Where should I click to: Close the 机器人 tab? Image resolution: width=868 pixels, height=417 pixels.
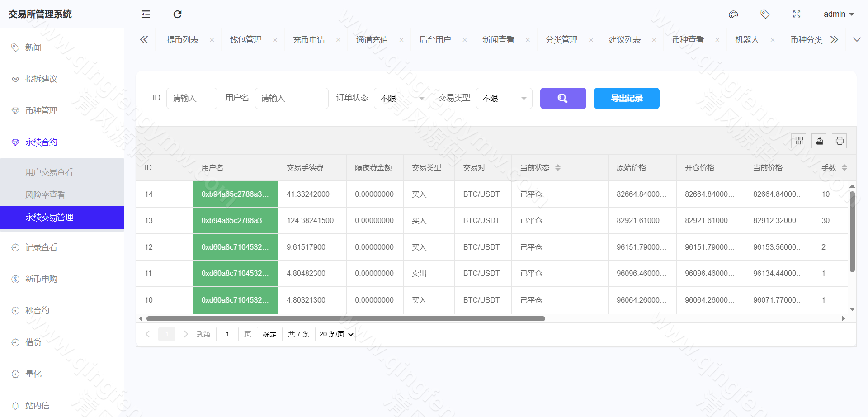coord(773,40)
